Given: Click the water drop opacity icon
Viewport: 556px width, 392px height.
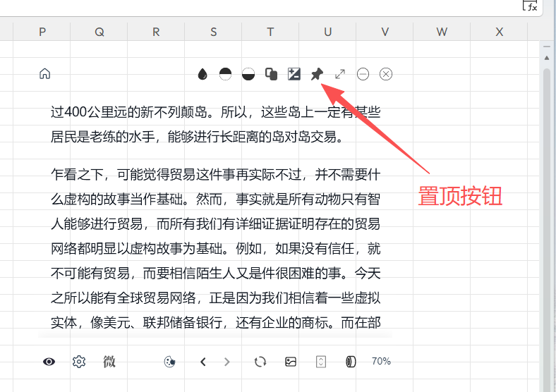Looking at the screenshot, I should (x=203, y=74).
